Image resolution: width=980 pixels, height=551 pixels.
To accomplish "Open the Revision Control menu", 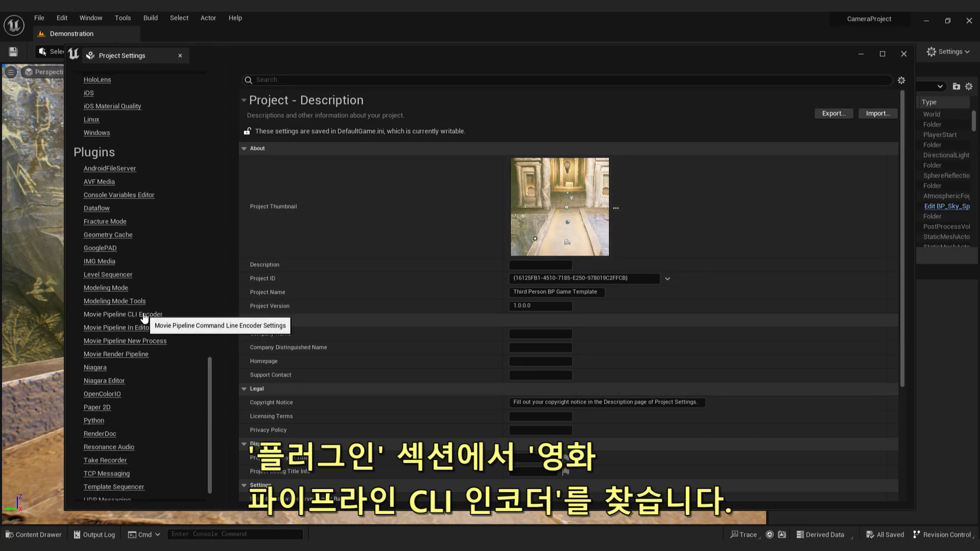I will (942, 534).
